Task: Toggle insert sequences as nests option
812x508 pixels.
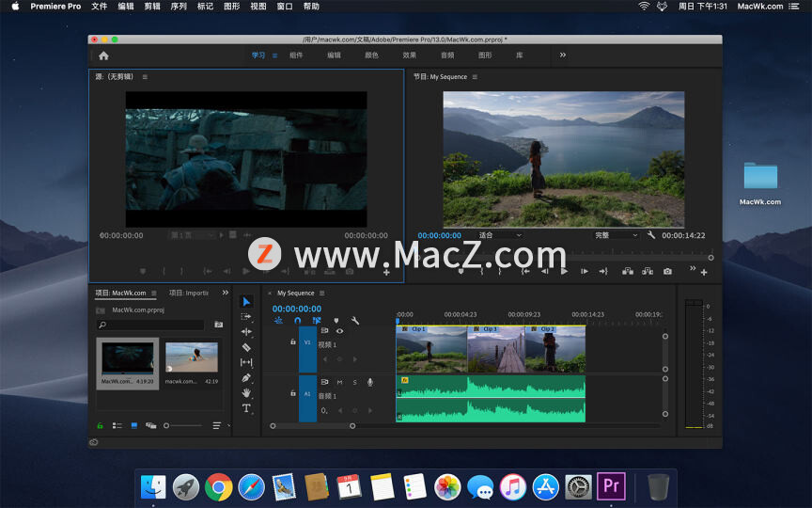Action: (278, 321)
